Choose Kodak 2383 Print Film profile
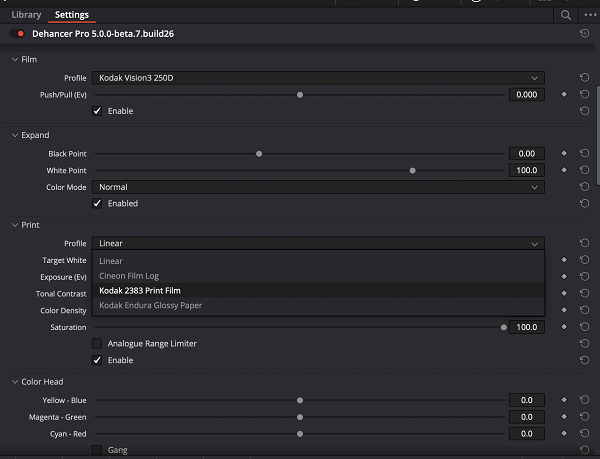This screenshot has height=459, width=600. pyautogui.click(x=318, y=291)
